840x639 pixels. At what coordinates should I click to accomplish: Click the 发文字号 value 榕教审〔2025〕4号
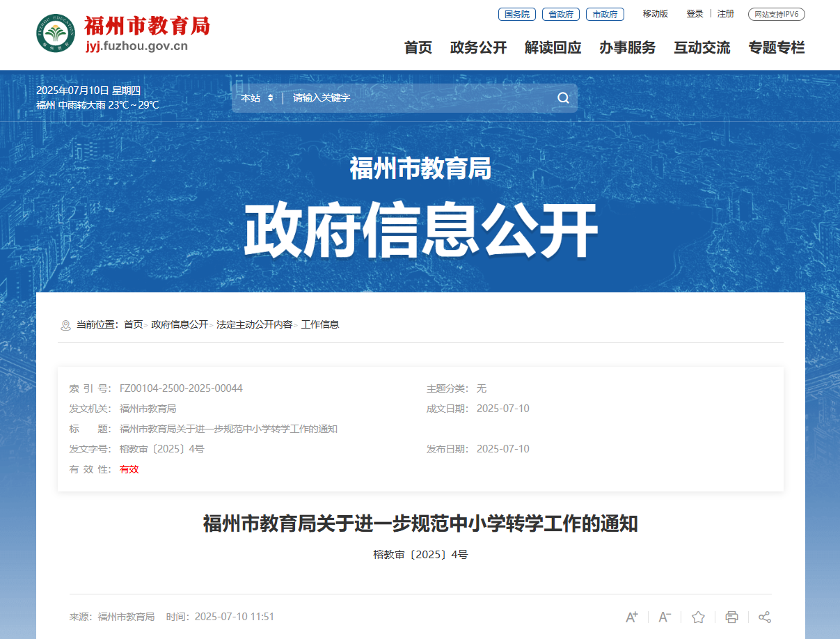(162, 449)
